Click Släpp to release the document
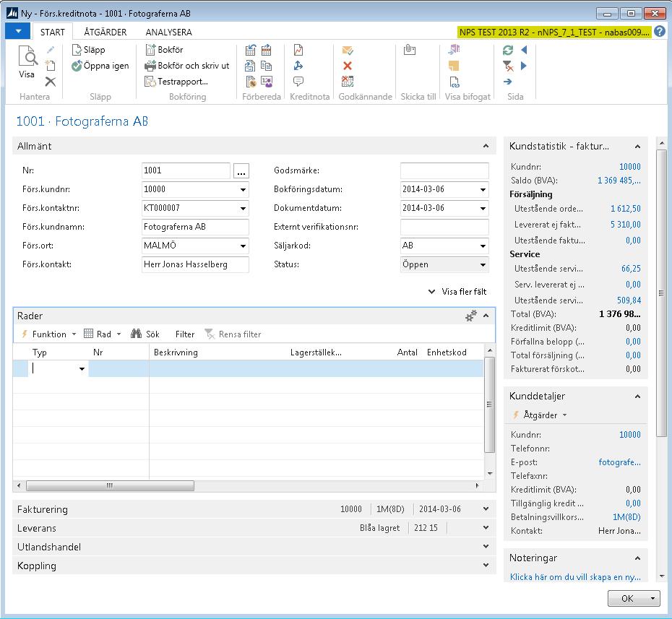 88,50
